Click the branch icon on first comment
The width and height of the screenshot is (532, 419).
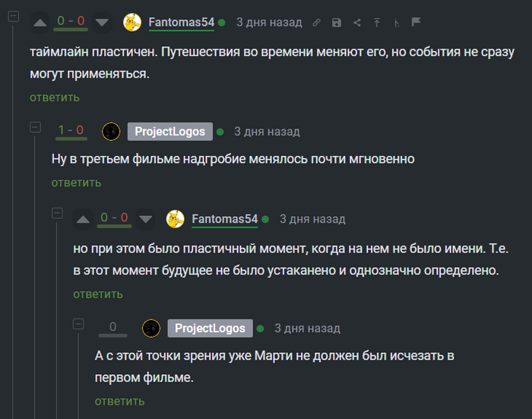point(396,23)
